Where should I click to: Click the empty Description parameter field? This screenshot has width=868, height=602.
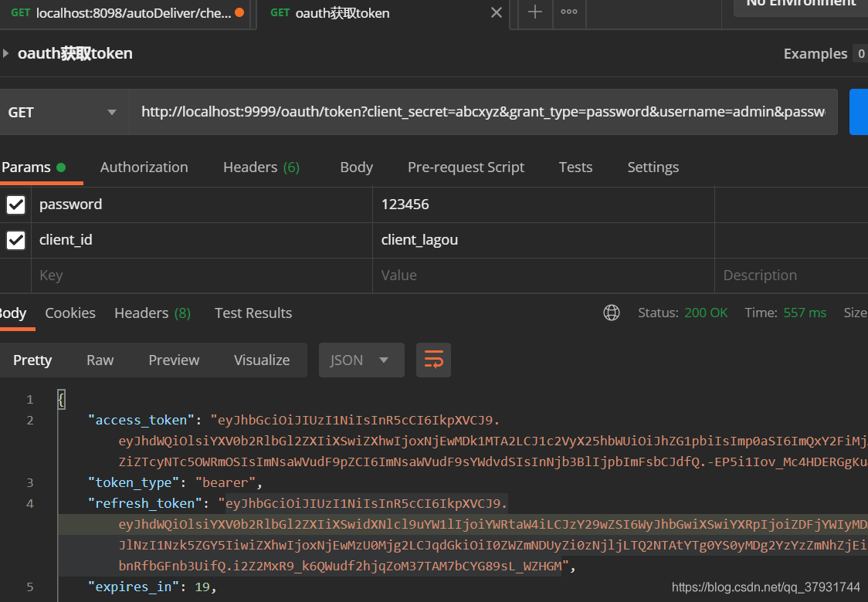792,276
